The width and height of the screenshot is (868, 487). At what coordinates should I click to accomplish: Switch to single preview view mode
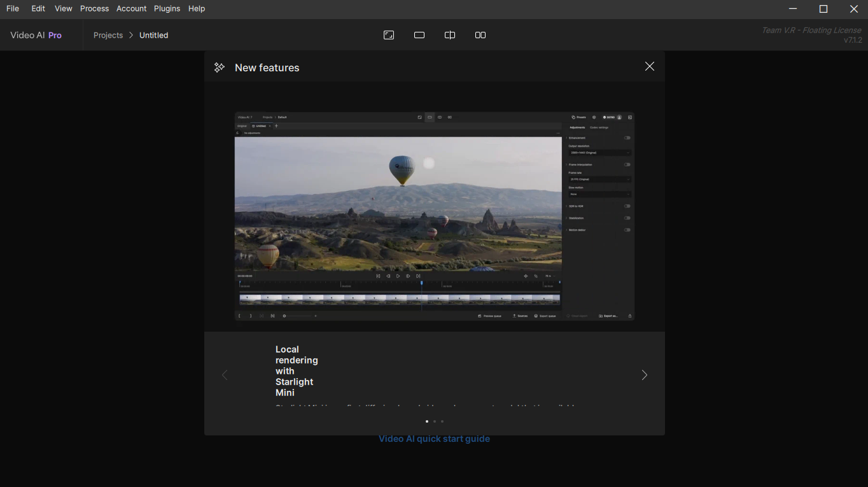(x=419, y=35)
